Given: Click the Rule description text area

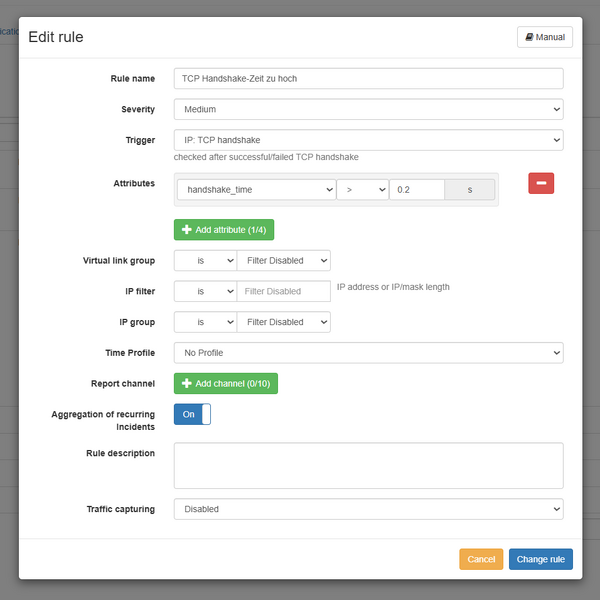Looking at the screenshot, I should 368,466.
